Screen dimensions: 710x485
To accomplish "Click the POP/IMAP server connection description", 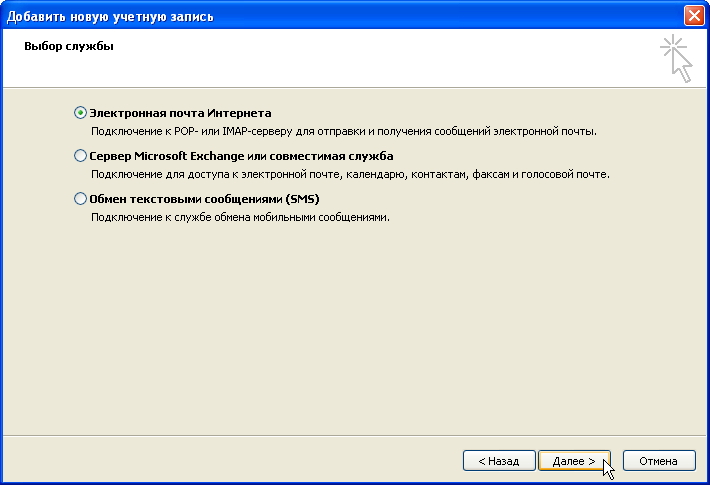I will pos(344,131).
